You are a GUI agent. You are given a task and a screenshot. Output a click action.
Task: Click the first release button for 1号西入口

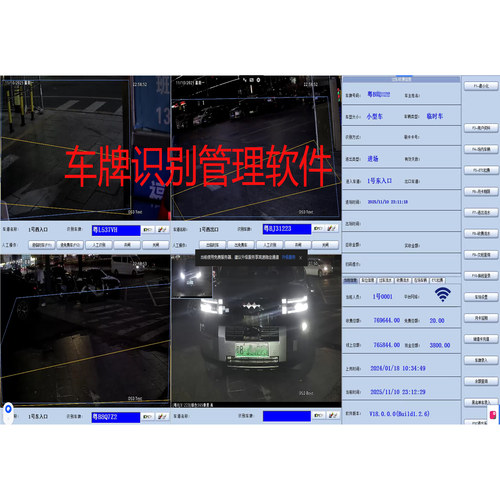pos(42,245)
